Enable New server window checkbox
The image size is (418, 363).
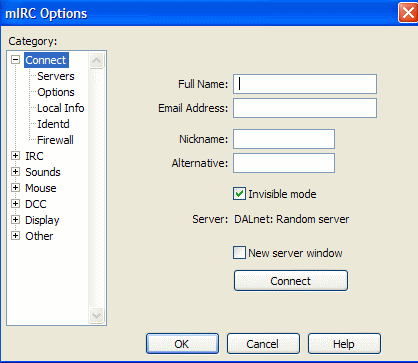tap(239, 253)
